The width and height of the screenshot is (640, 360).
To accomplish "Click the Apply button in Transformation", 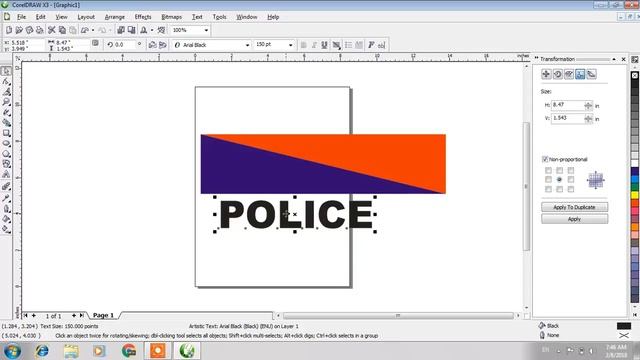I will click(574, 219).
